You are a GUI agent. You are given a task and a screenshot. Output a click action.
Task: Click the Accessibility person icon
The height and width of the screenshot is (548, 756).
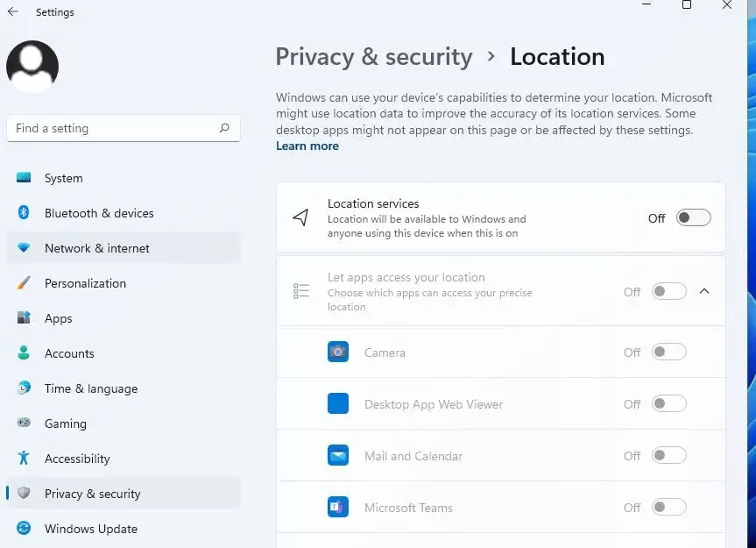point(25,459)
